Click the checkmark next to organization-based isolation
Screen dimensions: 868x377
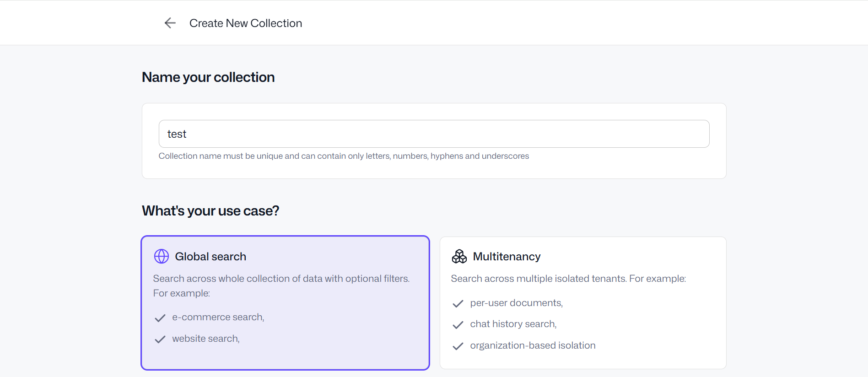click(x=458, y=346)
